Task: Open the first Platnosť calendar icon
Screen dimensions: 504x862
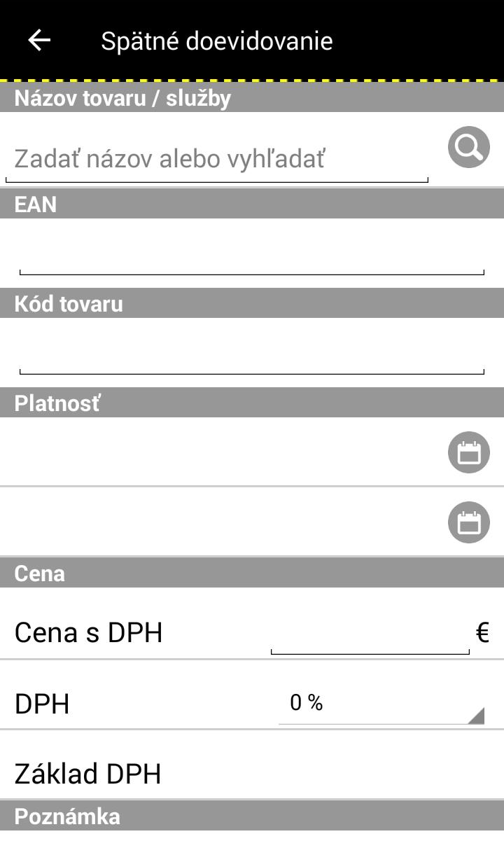Action: pos(468,452)
